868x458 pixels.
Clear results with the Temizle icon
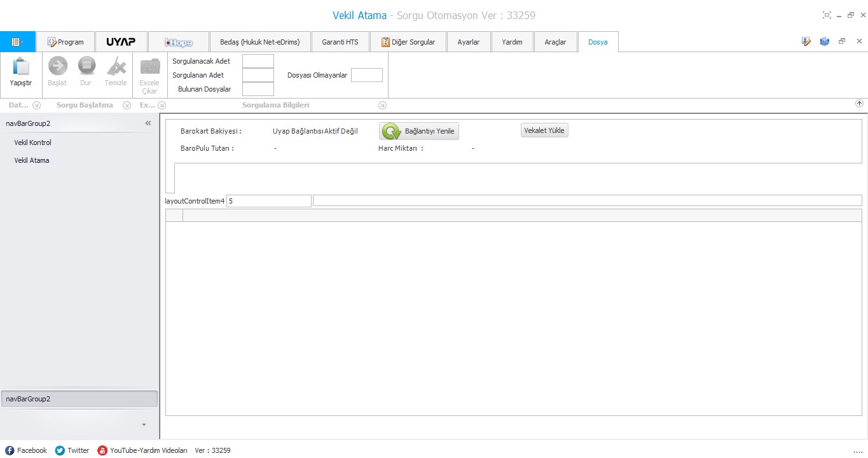(116, 66)
